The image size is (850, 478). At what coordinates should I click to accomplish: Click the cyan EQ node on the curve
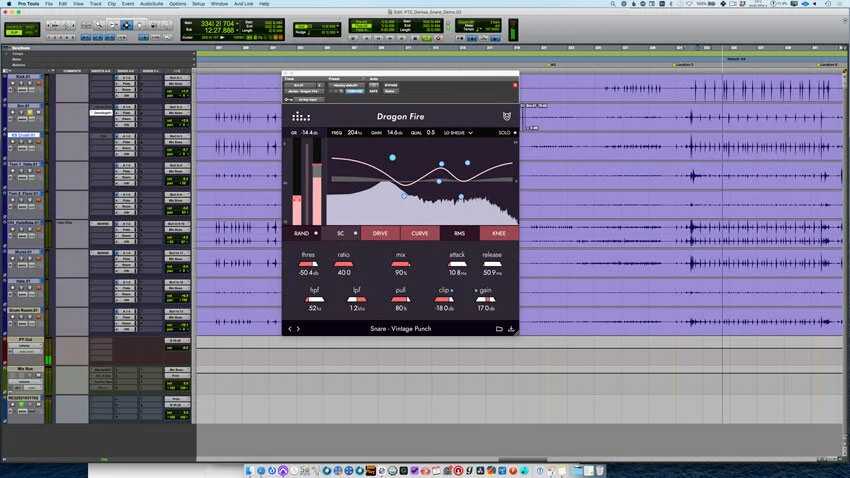click(392, 158)
